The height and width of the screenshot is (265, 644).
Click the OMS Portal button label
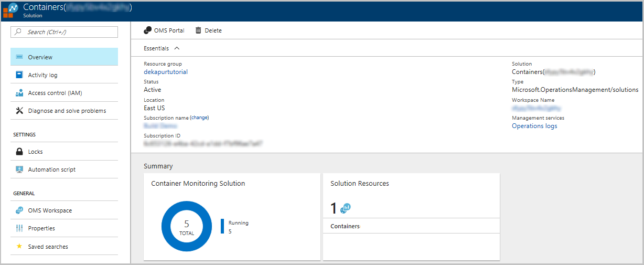(x=169, y=30)
